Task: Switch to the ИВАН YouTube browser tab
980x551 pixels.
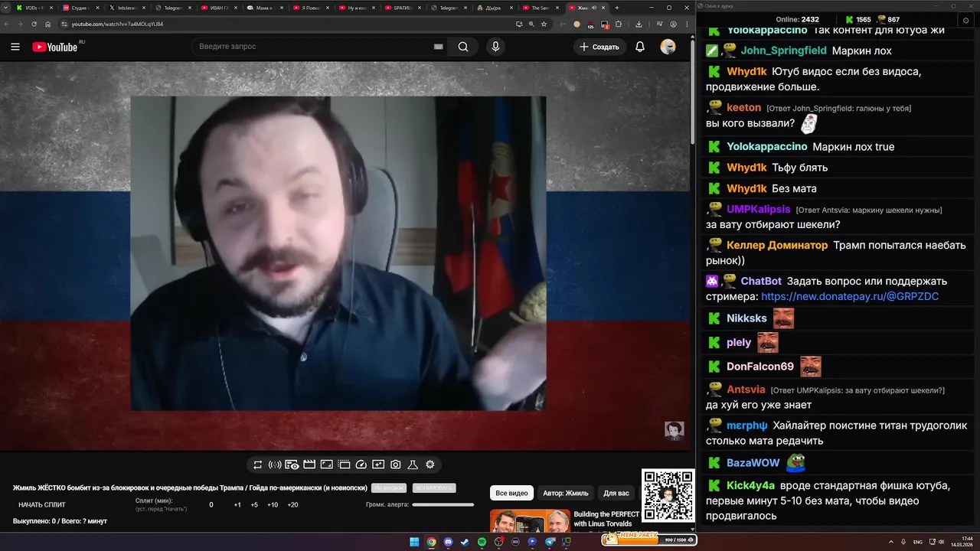Action: (x=219, y=8)
